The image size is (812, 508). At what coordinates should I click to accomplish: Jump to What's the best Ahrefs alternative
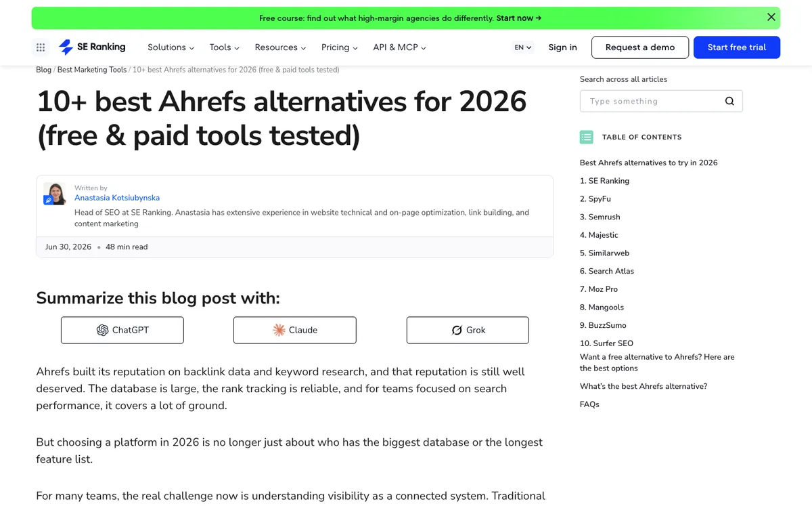(x=644, y=386)
